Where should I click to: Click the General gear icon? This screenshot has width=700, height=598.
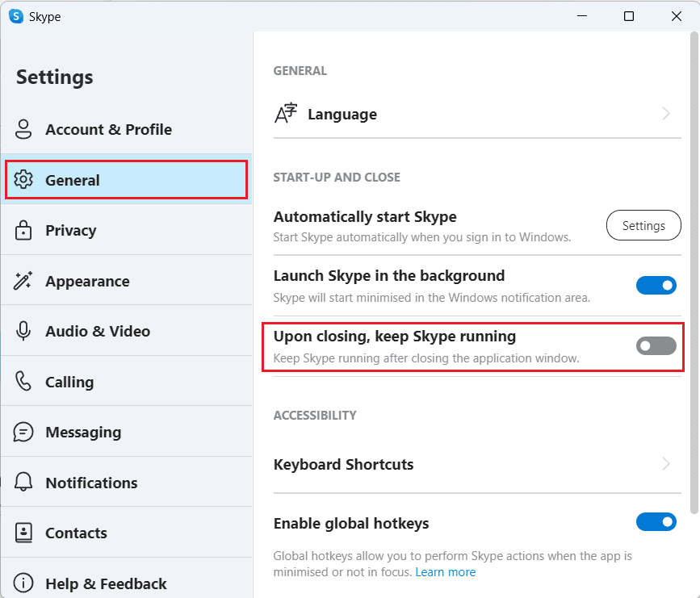23,180
